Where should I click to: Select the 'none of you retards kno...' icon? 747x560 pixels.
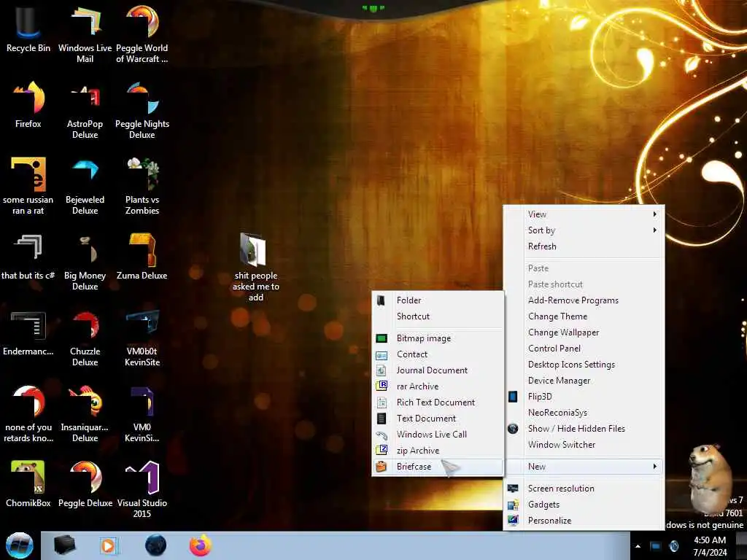(28, 413)
